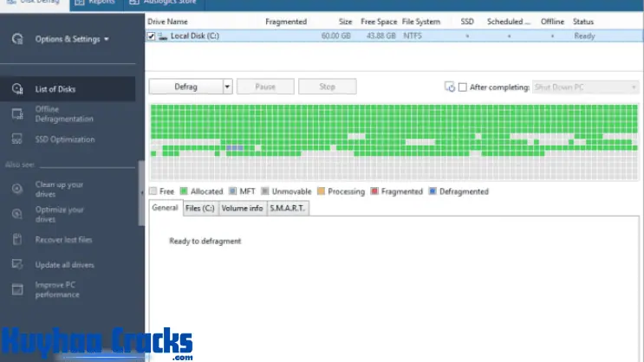Open the Shut Down PC combo box
This screenshot has width=644, height=362.
(x=585, y=87)
